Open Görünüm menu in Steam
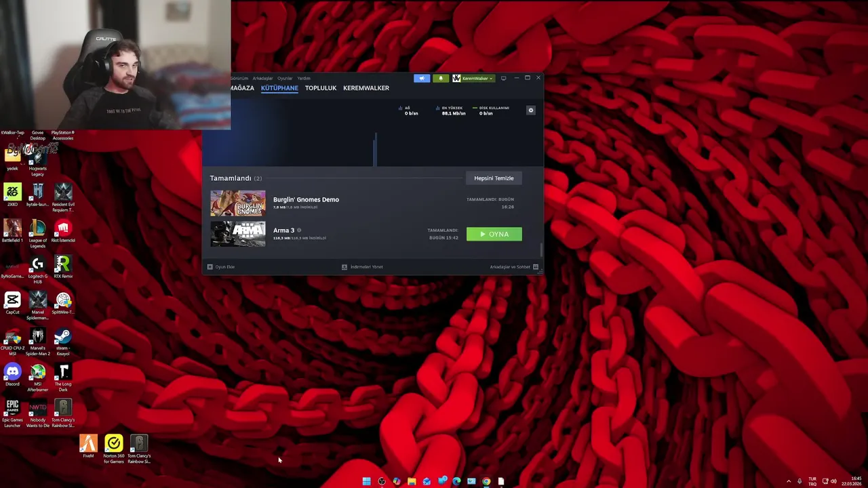The height and width of the screenshot is (488, 868). click(x=239, y=78)
